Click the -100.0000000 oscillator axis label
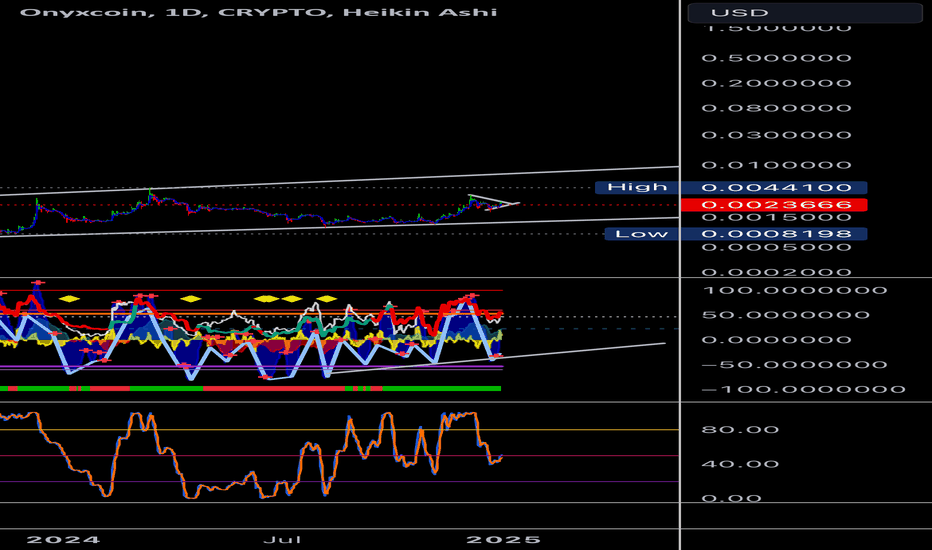Viewport: 932px width, 550px height. pyautogui.click(x=804, y=389)
